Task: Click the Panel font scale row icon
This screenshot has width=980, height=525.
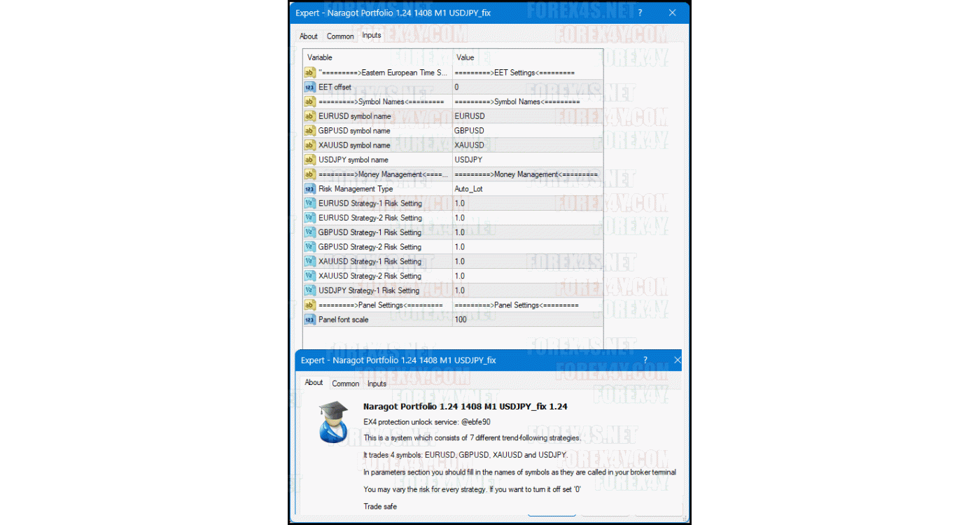Action: (x=309, y=320)
